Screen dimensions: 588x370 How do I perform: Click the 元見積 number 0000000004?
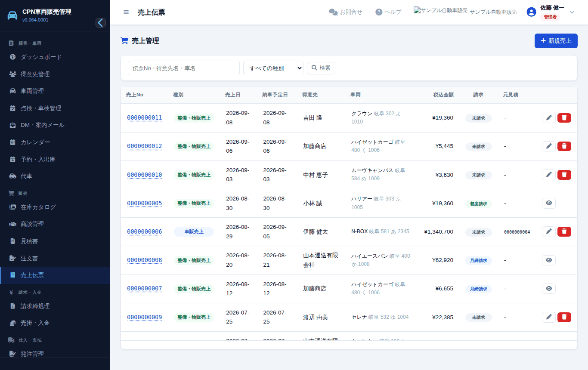tap(517, 232)
